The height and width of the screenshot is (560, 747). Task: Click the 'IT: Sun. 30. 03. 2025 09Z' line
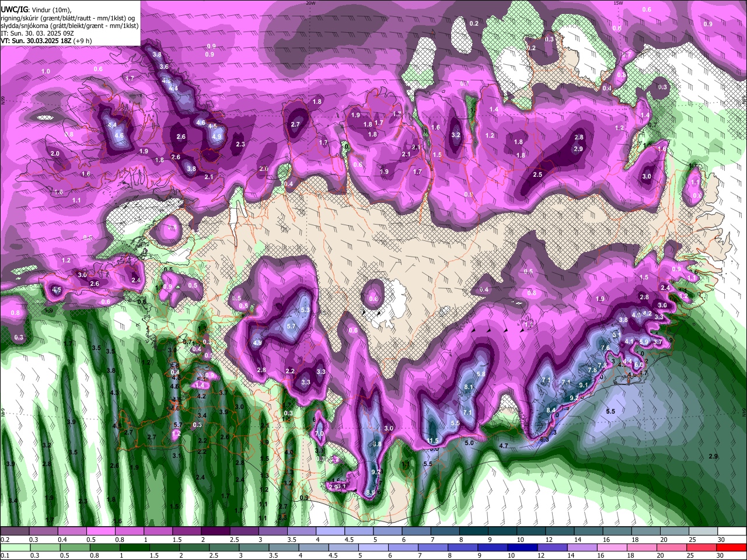[x=38, y=33]
